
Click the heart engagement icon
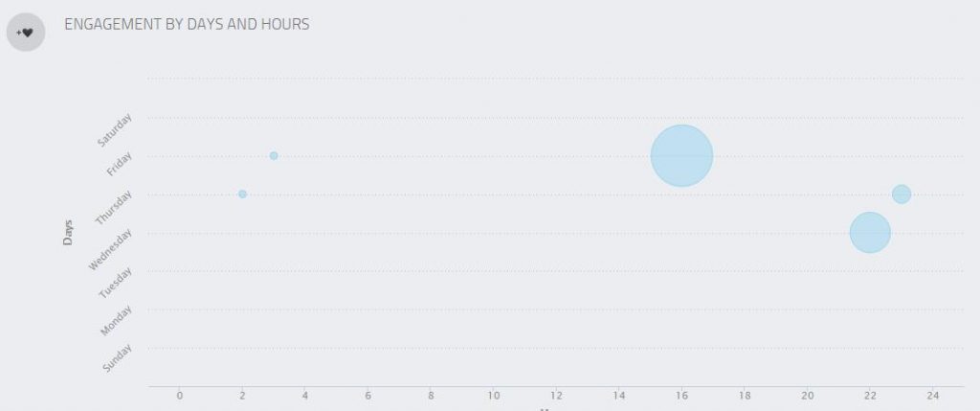pyautogui.click(x=26, y=33)
